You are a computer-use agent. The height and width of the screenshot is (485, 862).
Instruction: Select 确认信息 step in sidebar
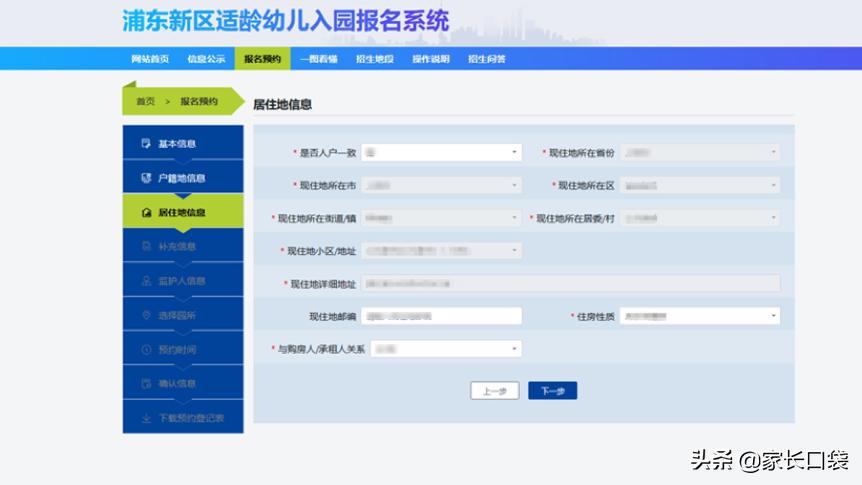coord(183,382)
